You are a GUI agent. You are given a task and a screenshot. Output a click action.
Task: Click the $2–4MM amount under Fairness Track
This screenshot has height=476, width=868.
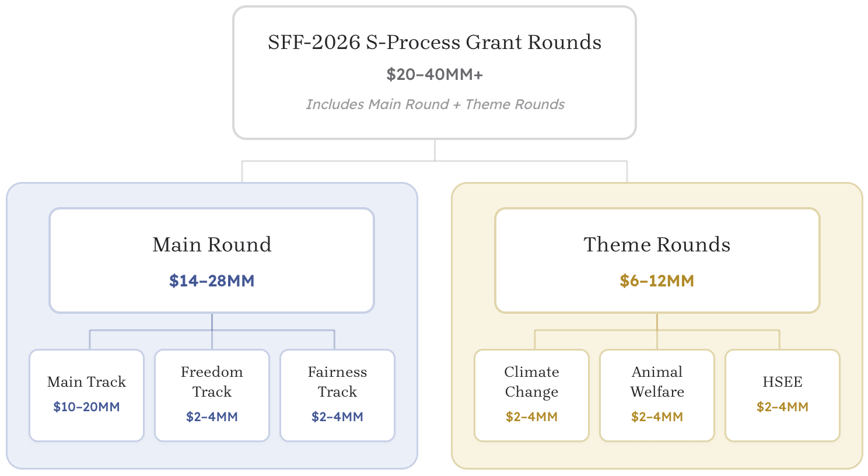pyautogui.click(x=337, y=417)
